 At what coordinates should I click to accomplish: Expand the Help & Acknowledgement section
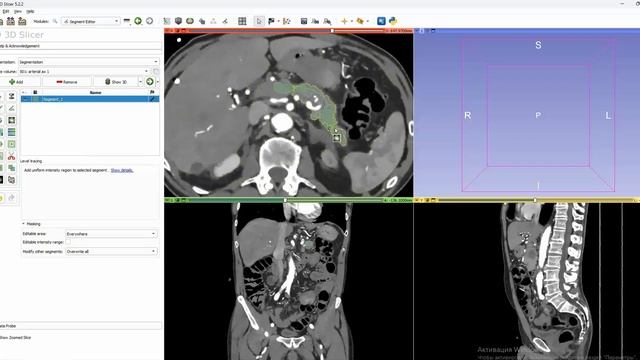[x=81, y=46]
